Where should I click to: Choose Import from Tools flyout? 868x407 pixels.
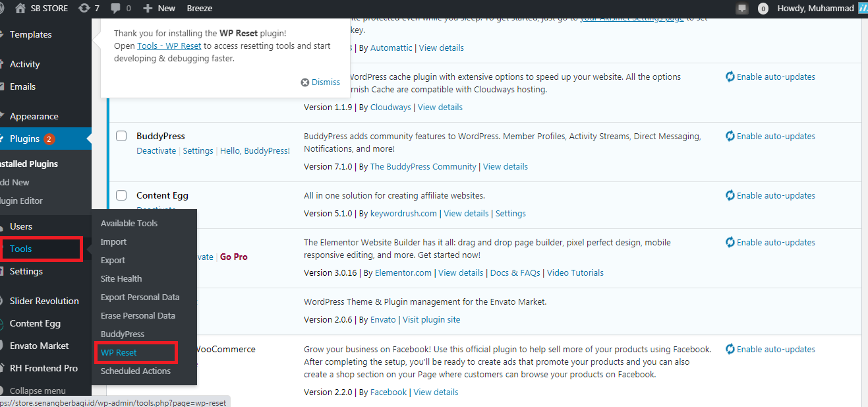click(113, 241)
